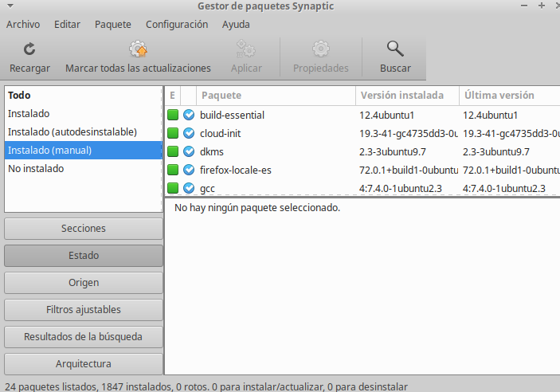The height and width of the screenshot is (392, 560).
Task: Select the Todo filter
Action: coord(83,96)
